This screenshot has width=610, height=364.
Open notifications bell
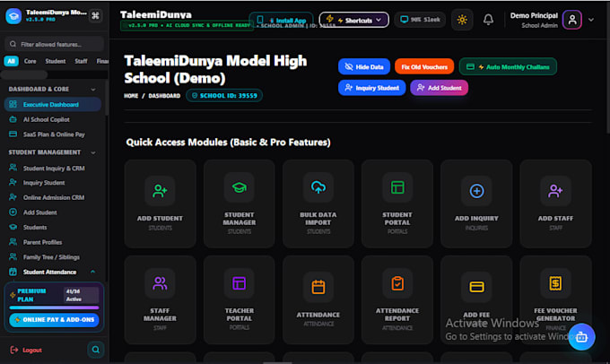488,20
